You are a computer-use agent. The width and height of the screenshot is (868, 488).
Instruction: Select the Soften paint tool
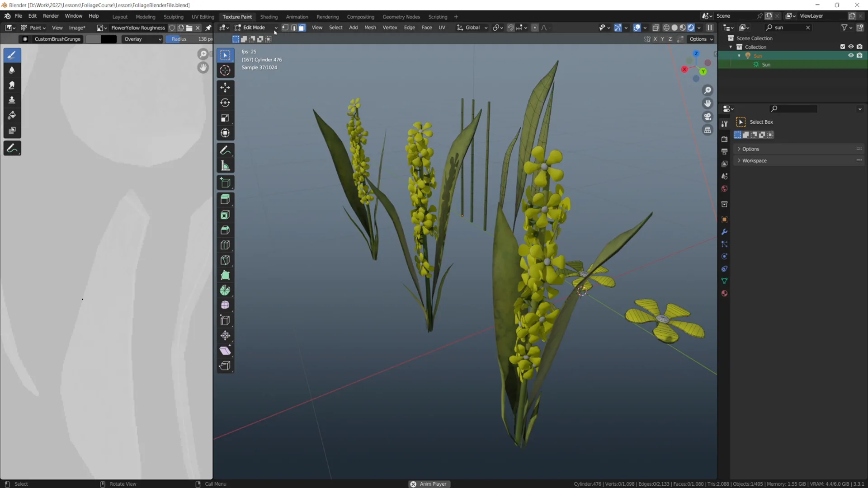coord(12,70)
